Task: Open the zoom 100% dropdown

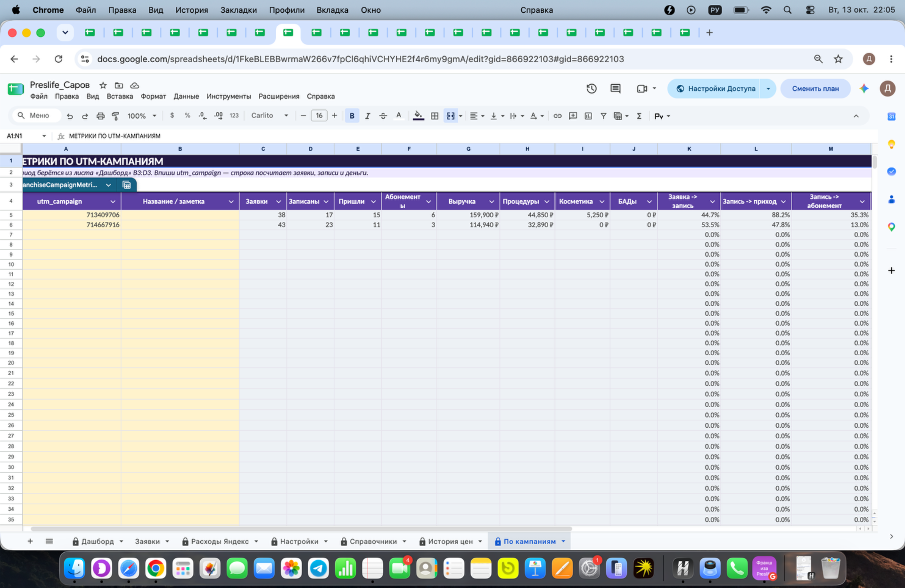Action: coord(142,116)
